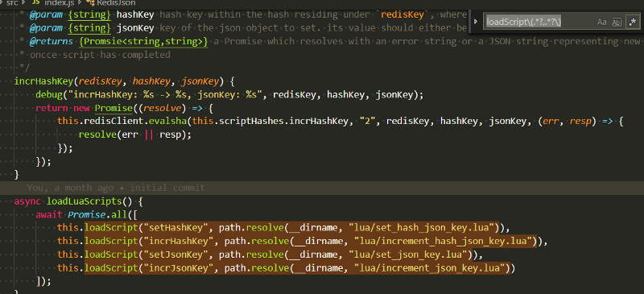Screen dimensions: 644x294
Task: Toggle Match Whole Word option
Action: click(617, 23)
